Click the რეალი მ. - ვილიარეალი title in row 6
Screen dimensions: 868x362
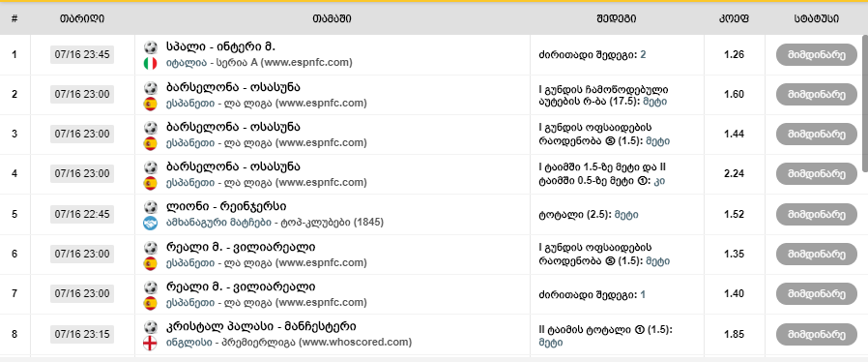[x=241, y=247]
